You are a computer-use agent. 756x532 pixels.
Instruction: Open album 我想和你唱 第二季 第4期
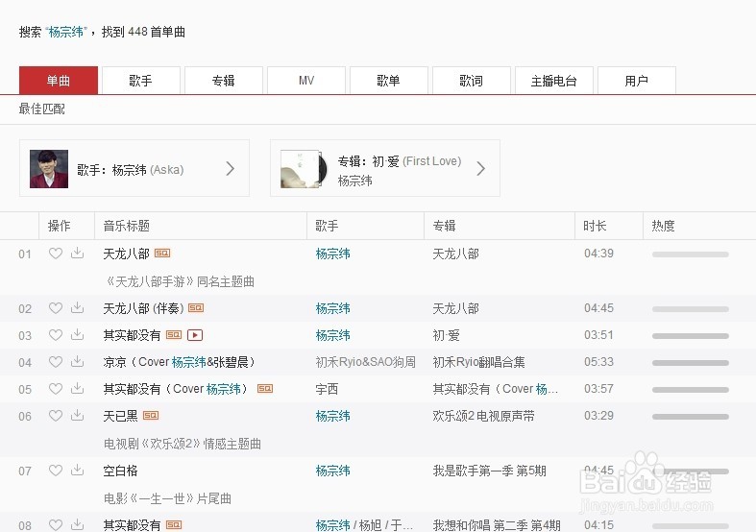coord(497,525)
